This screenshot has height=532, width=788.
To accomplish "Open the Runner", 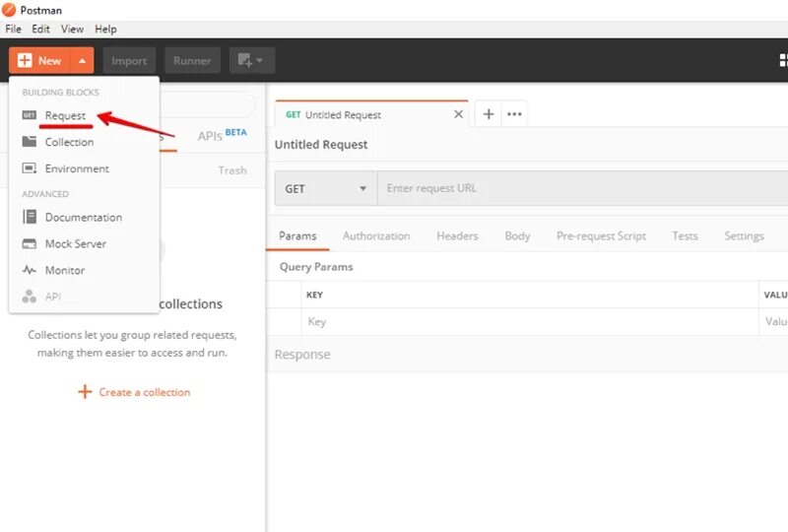I will click(192, 61).
